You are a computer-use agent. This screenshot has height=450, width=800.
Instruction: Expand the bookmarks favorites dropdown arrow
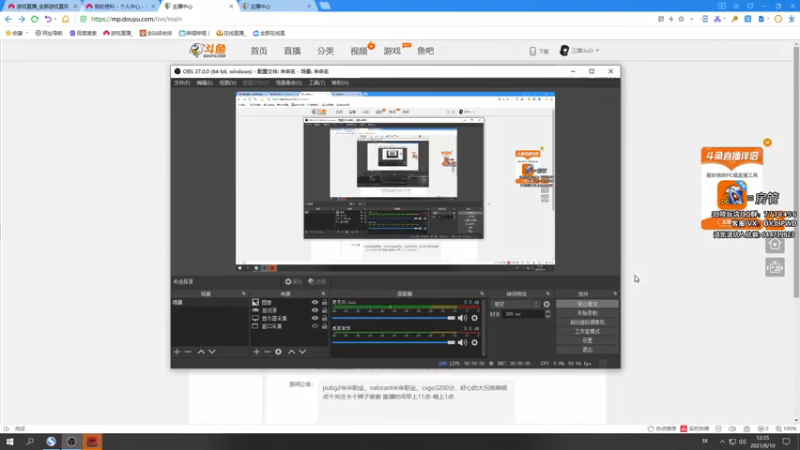[27, 33]
